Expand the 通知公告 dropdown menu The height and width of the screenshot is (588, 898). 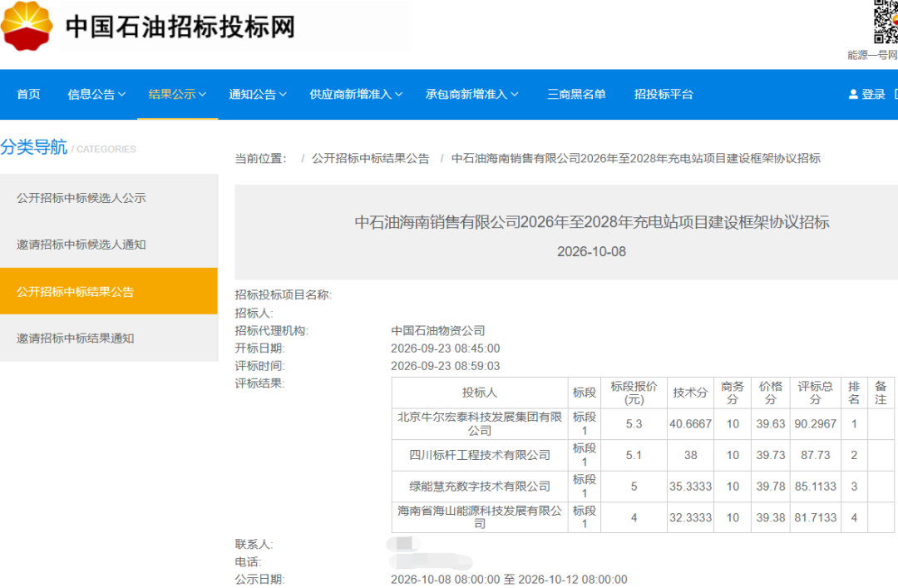[x=258, y=95]
